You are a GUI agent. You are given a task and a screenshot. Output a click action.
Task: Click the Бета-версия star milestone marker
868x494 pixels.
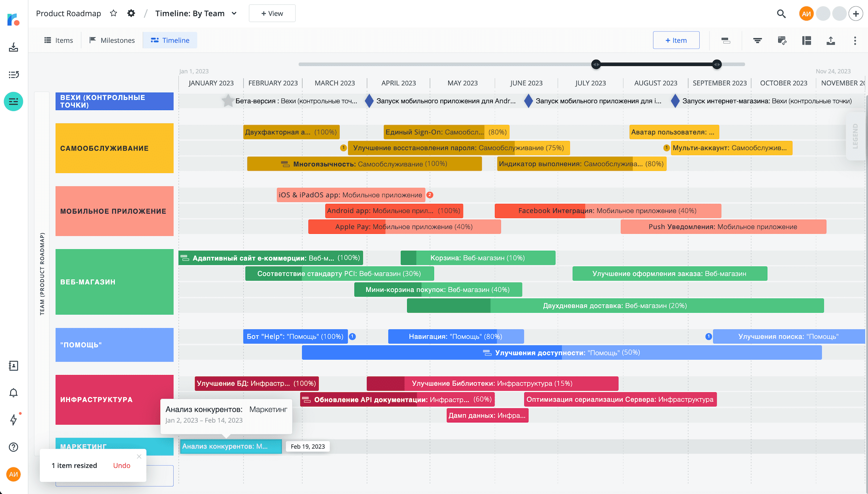(227, 101)
